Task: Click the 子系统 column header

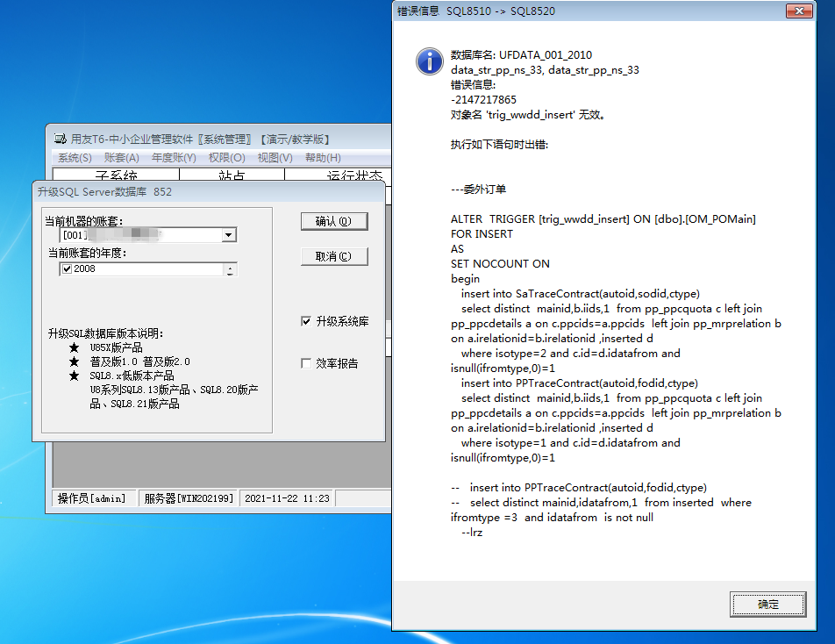Action: [x=116, y=175]
